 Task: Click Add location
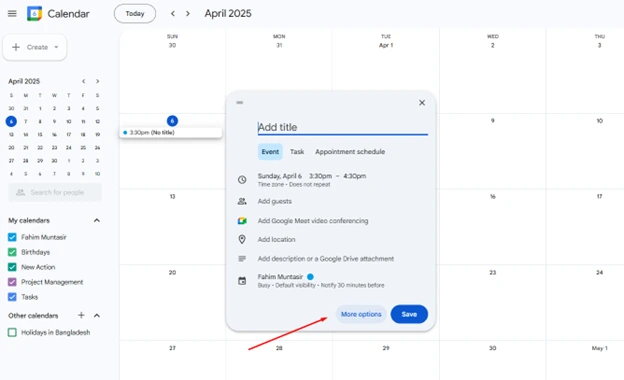(277, 240)
